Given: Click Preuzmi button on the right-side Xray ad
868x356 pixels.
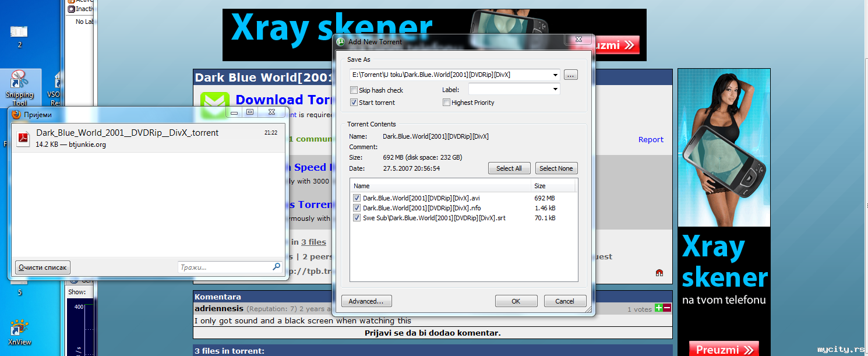Looking at the screenshot, I should (x=724, y=350).
